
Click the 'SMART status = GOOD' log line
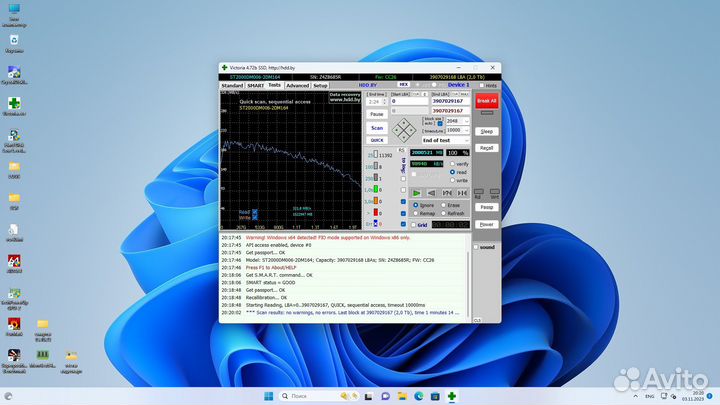click(x=270, y=282)
